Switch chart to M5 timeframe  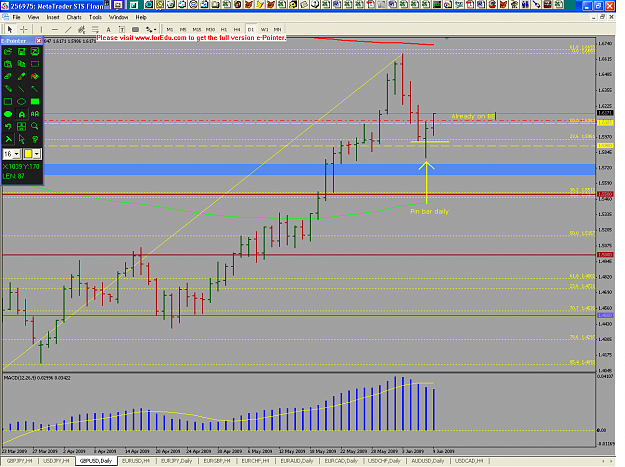pyautogui.click(x=183, y=29)
